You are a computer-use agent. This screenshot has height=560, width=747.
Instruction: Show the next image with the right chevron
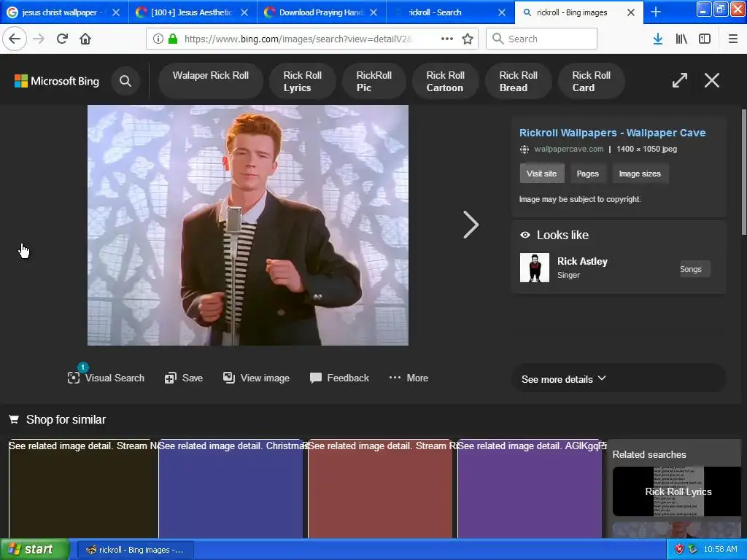pyautogui.click(x=471, y=225)
